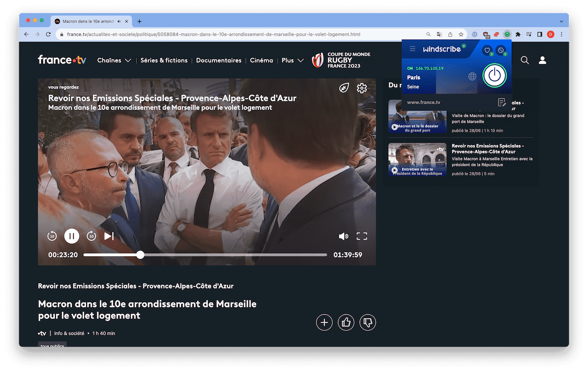Open the media controls playlist icon
This screenshot has height=372, width=588.
tap(529, 34)
